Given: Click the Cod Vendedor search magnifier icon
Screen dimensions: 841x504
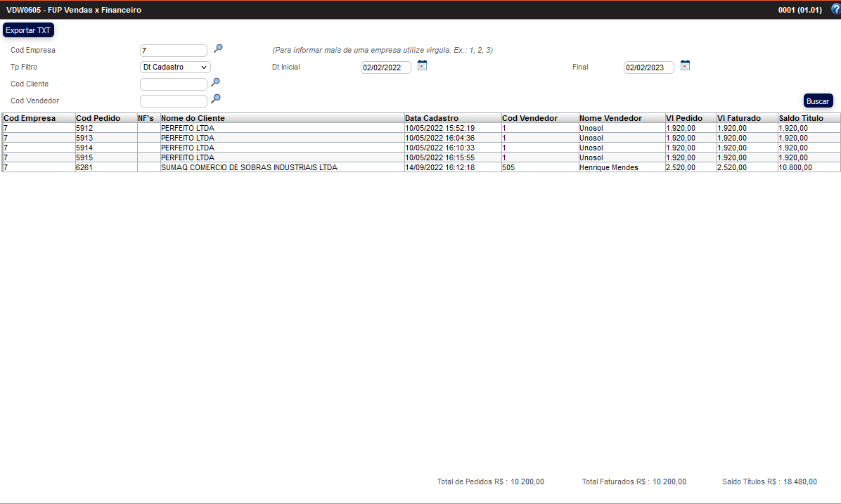Looking at the screenshot, I should pos(216,99).
